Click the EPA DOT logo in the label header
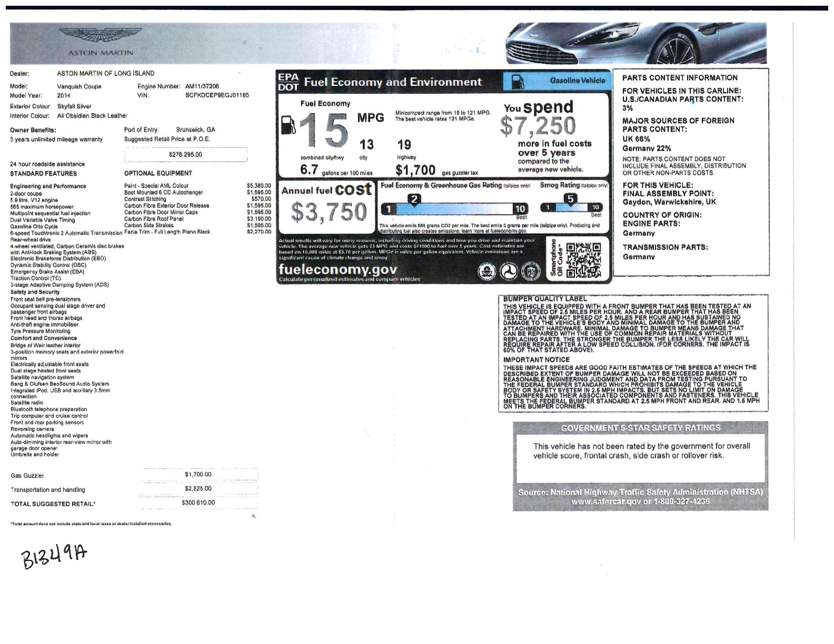834x644 pixels. [288, 82]
